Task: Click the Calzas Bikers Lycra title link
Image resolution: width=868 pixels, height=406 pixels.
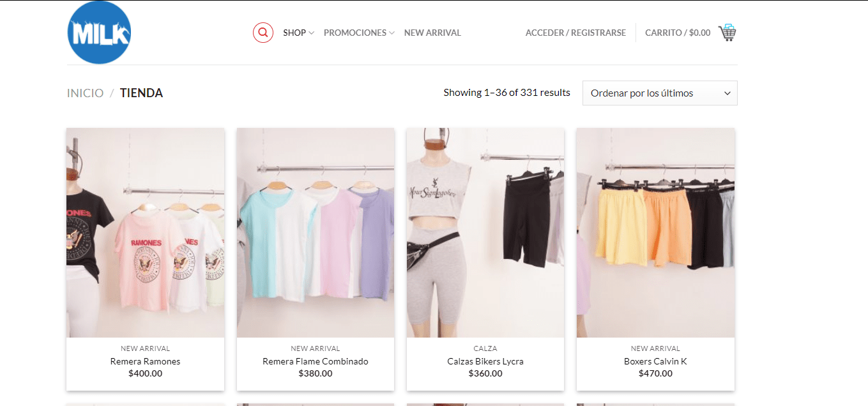Action: (485, 361)
